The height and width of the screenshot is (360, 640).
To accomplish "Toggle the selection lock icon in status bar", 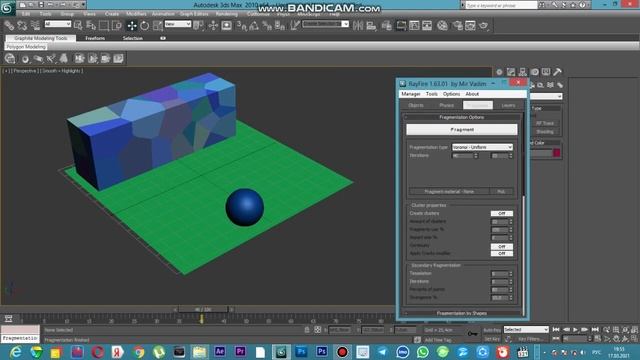I will click(x=307, y=330).
